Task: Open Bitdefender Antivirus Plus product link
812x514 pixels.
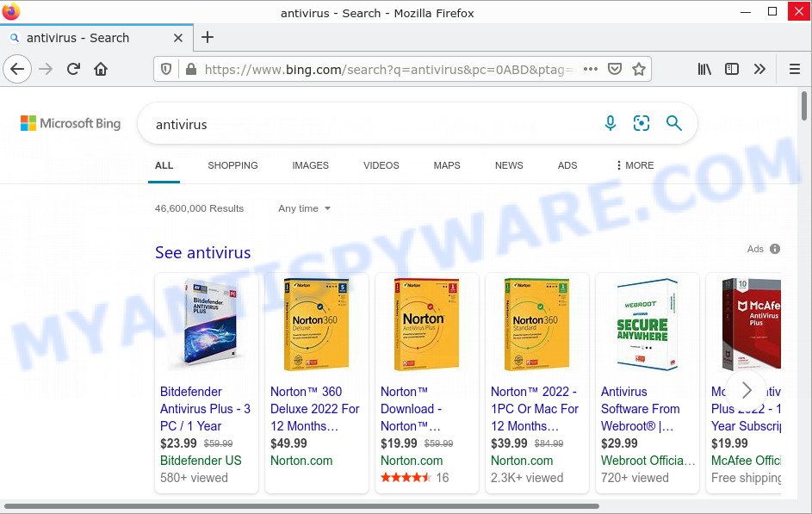Action: coord(205,409)
